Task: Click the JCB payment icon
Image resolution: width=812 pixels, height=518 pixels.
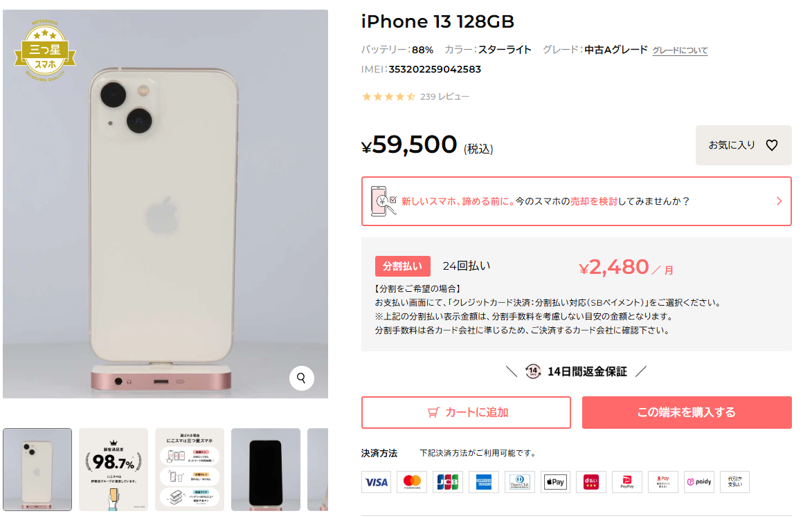Action: 447,482
